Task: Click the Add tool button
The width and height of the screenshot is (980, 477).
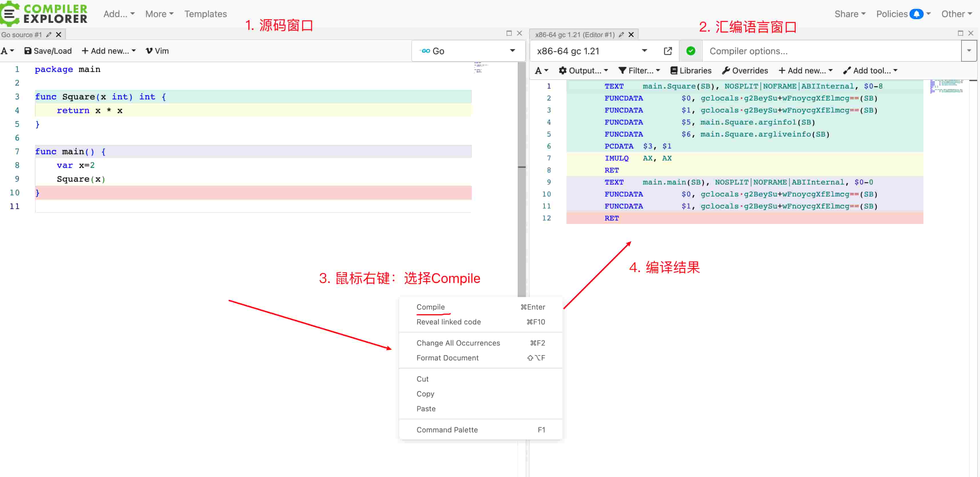Action: point(870,70)
